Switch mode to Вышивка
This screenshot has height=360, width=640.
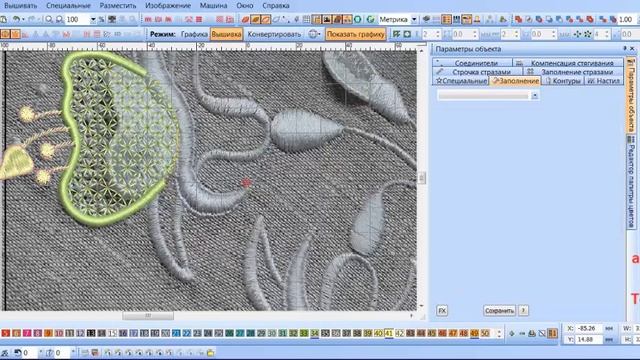point(227,34)
